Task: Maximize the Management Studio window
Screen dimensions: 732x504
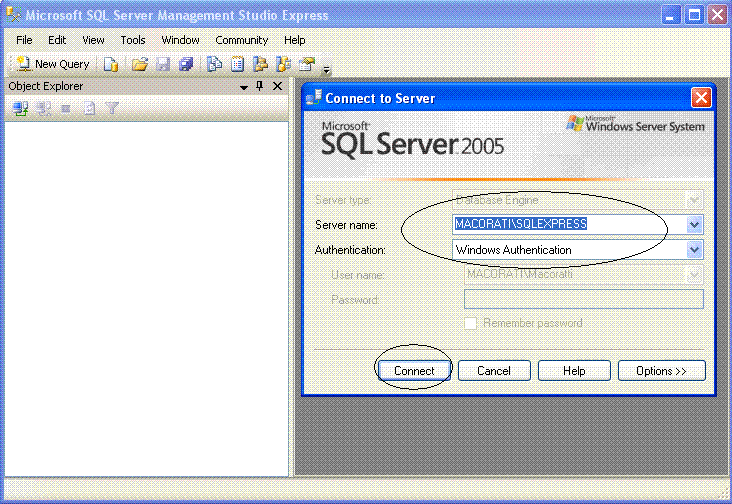Action: (694, 15)
